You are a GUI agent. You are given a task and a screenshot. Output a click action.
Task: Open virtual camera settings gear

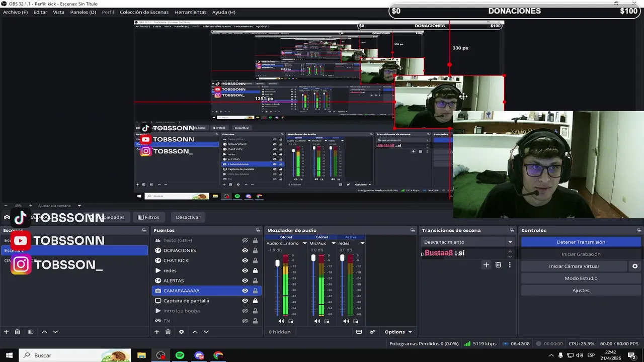(635, 266)
